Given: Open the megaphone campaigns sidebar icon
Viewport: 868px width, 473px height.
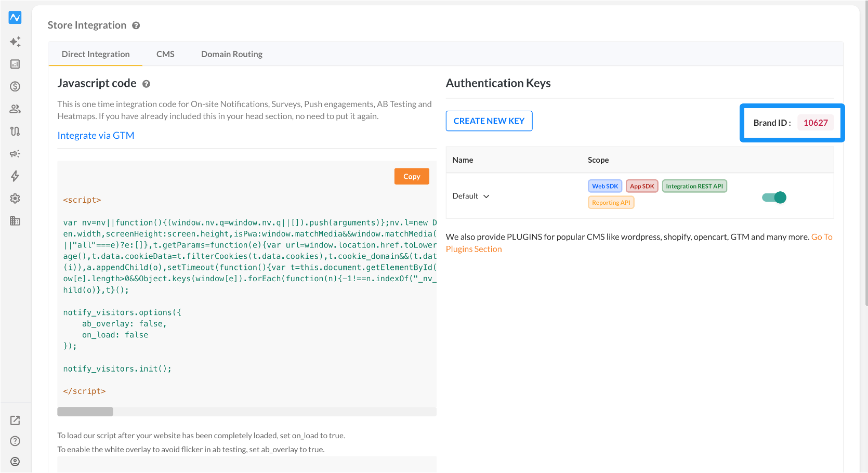Looking at the screenshot, I should pyautogui.click(x=15, y=153).
